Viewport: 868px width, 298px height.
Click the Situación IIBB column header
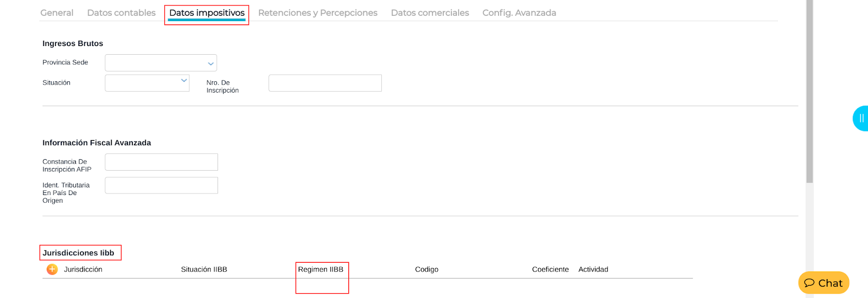pos(204,269)
